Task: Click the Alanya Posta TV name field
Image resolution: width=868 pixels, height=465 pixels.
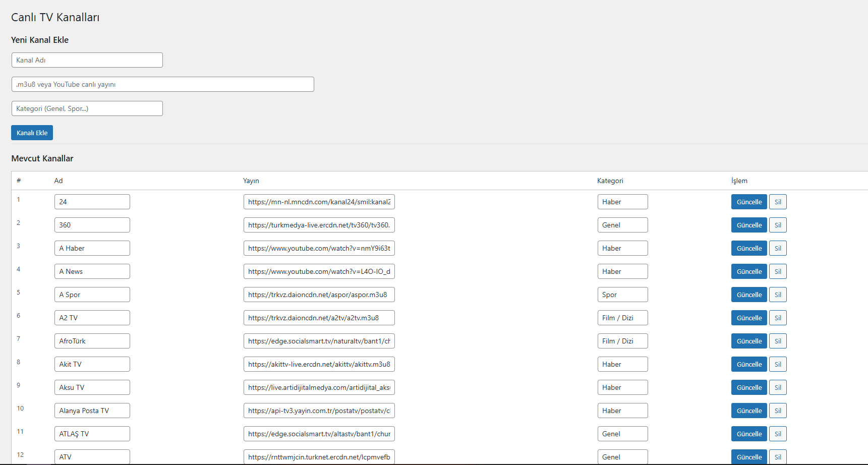Action: 92,411
